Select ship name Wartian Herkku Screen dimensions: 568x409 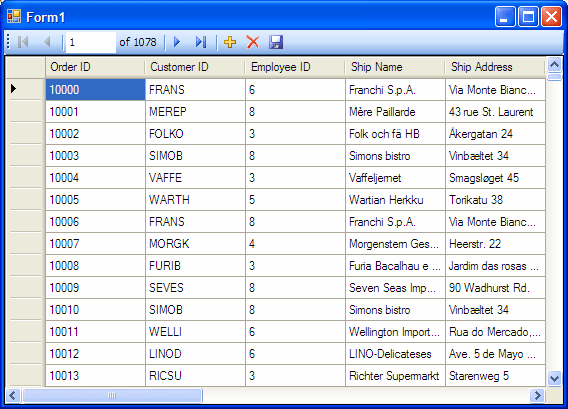395,200
